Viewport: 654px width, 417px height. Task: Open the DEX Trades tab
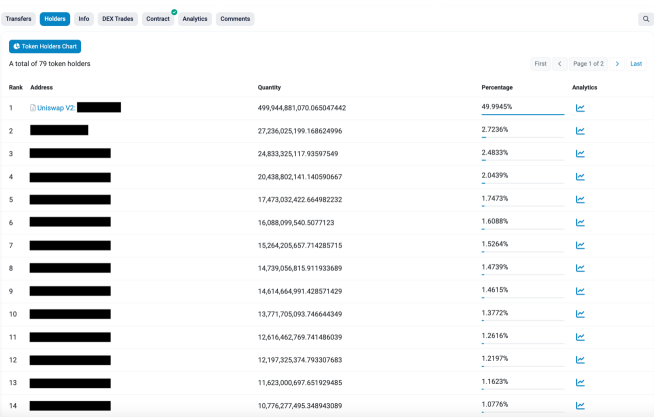tap(117, 19)
